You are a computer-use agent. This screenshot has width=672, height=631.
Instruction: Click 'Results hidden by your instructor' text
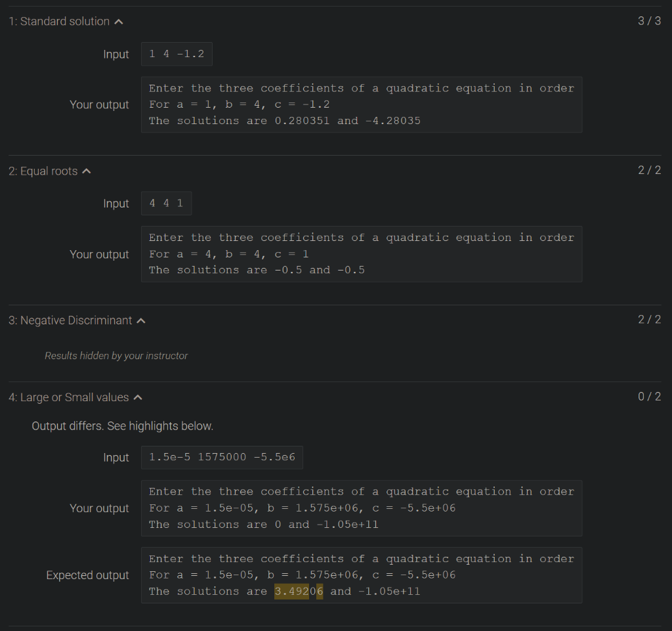(116, 355)
